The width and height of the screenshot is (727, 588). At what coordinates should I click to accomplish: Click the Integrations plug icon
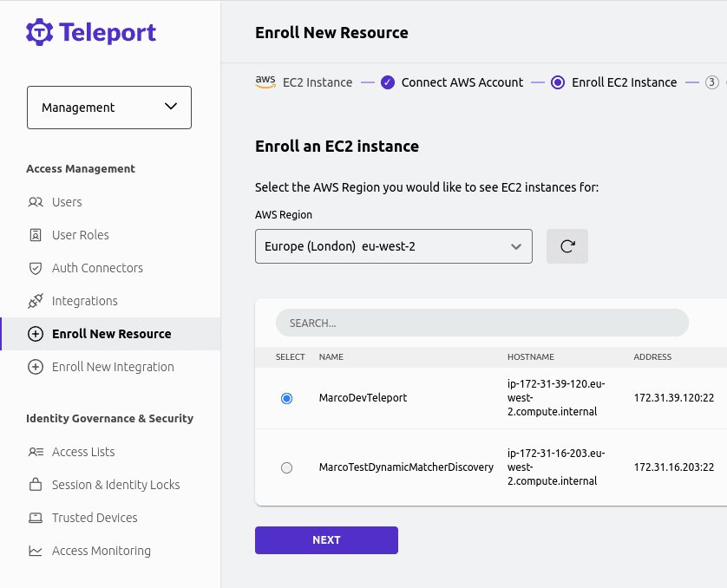pyautogui.click(x=36, y=301)
